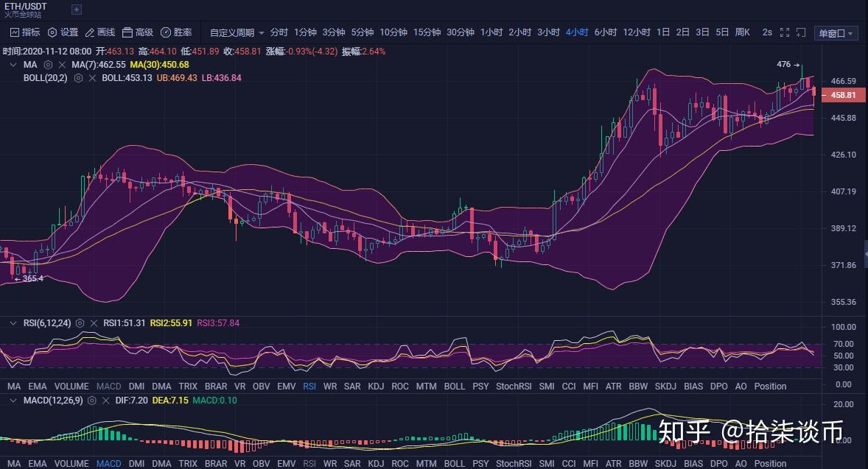Screen dimensions: 868x469
Task: Select the 1日 interval
Action: [x=663, y=32]
